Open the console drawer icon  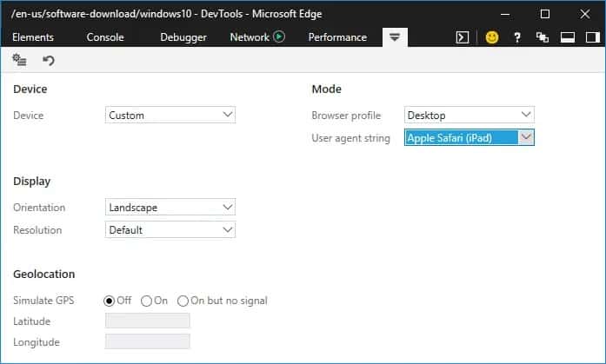pyautogui.click(x=463, y=37)
